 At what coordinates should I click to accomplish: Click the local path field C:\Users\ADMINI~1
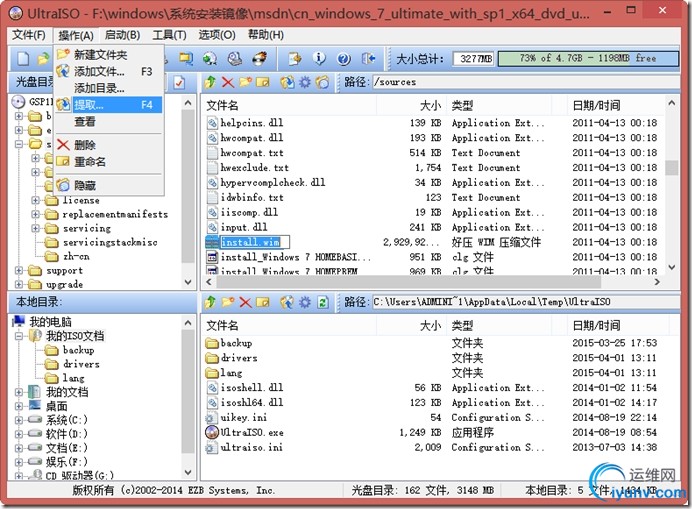click(x=526, y=302)
